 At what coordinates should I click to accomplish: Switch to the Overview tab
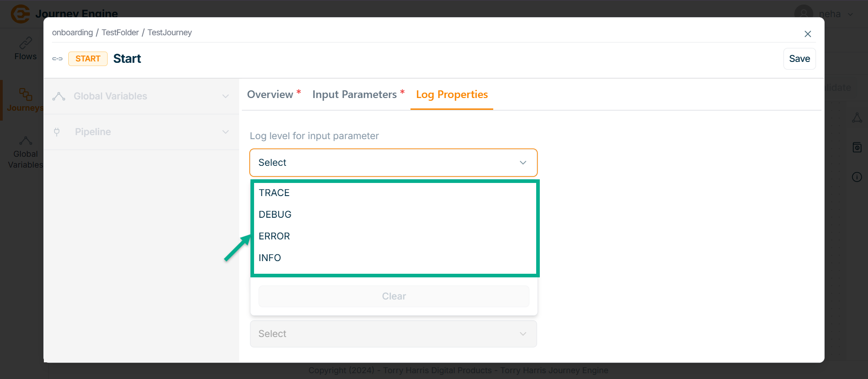click(x=270, y=94)
